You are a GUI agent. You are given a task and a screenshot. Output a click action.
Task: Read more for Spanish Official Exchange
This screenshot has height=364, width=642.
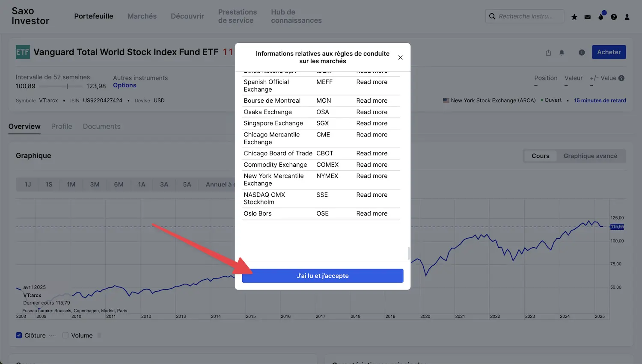tap(372, 82)
